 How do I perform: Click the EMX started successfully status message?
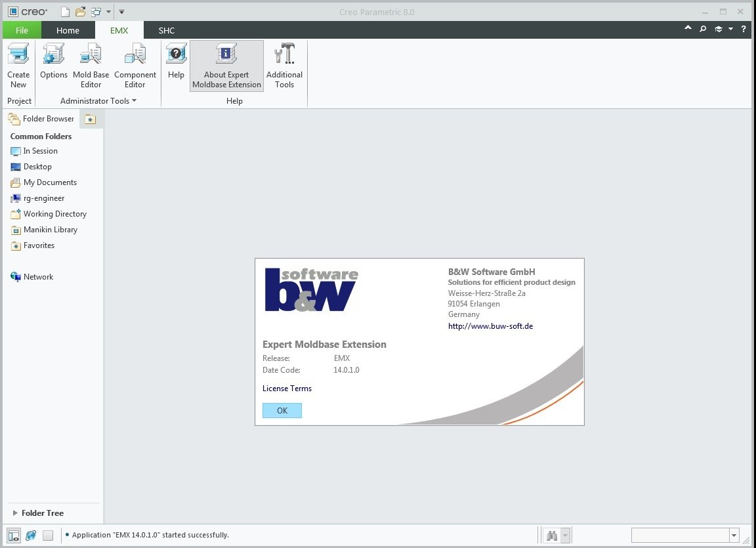point(150,535)
